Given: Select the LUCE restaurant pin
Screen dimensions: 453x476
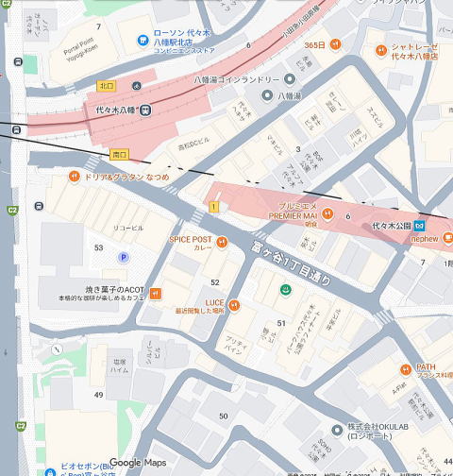Looking at the screenshot, I should click(234, 305).
